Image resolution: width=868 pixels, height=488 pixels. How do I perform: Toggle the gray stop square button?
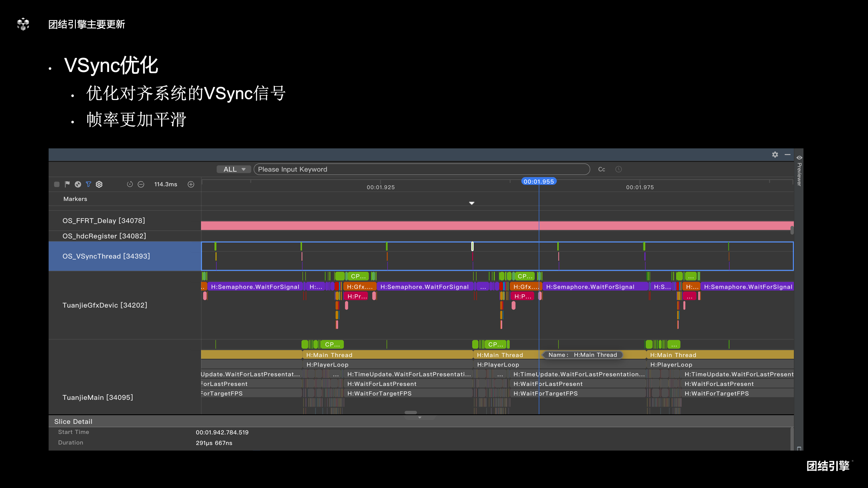pyautogui.click(x=57, y=184)
